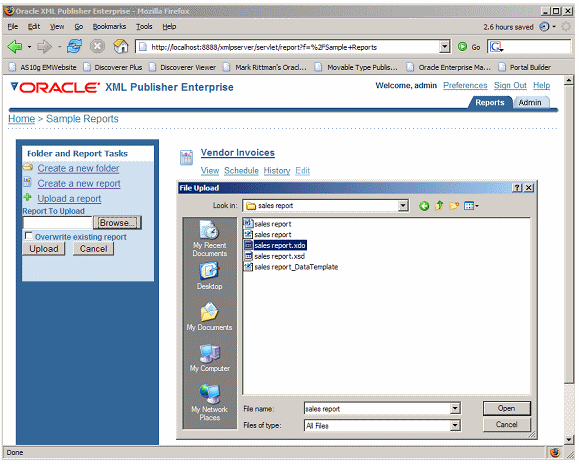The height and width of the screenshot is (464, 579).
Task: Open My Network Places shortcut
Action: click(209, 403)
